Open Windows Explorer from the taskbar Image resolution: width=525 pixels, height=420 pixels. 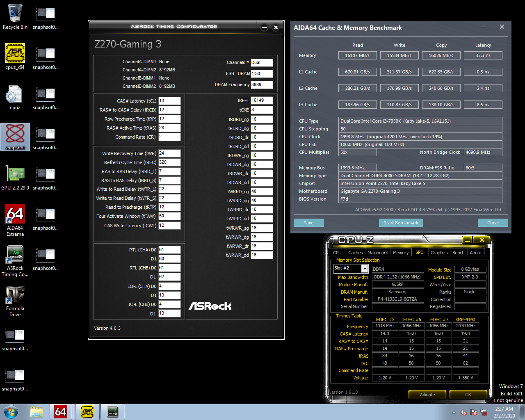37,412
